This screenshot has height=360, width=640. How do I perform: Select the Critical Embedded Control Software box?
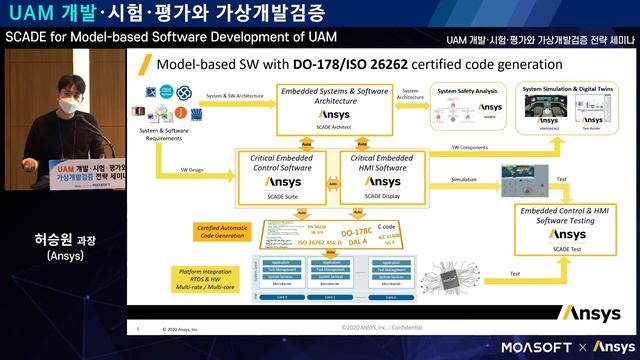[x=282, y=178]
